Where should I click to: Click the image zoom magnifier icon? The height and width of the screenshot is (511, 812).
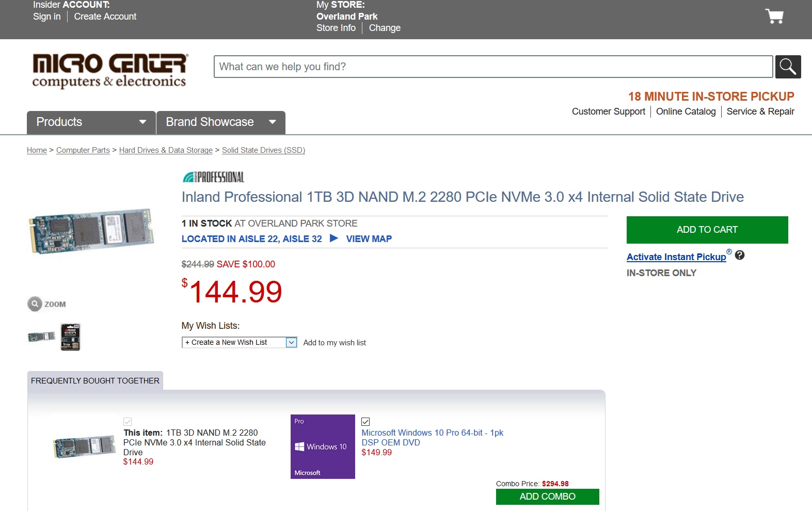pos(35,304)
